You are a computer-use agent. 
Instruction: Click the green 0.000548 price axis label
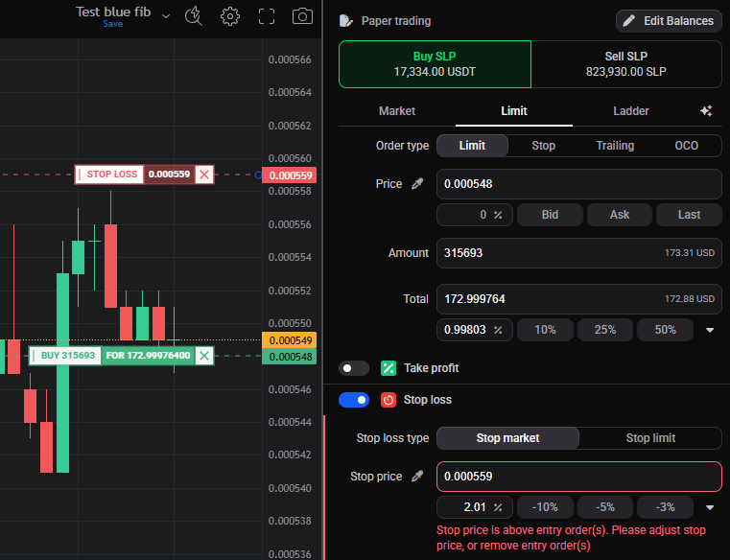pyautogui.click(x=290, y=357)
